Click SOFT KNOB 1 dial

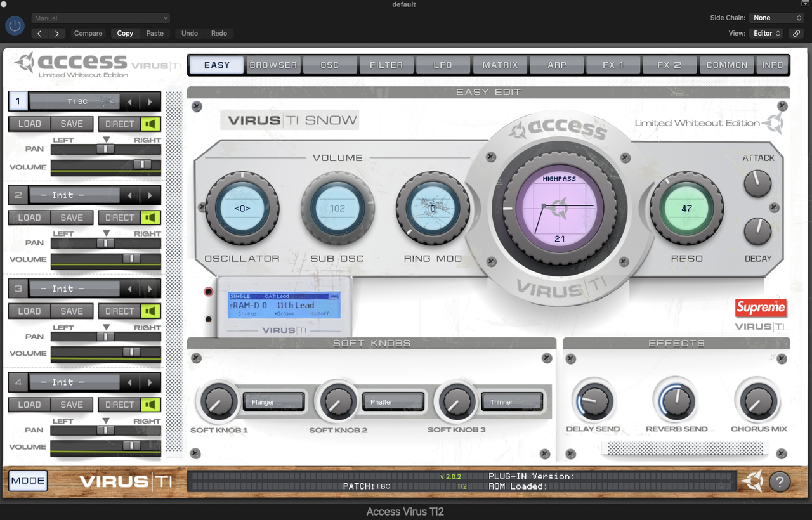click(x=218, y=402)
